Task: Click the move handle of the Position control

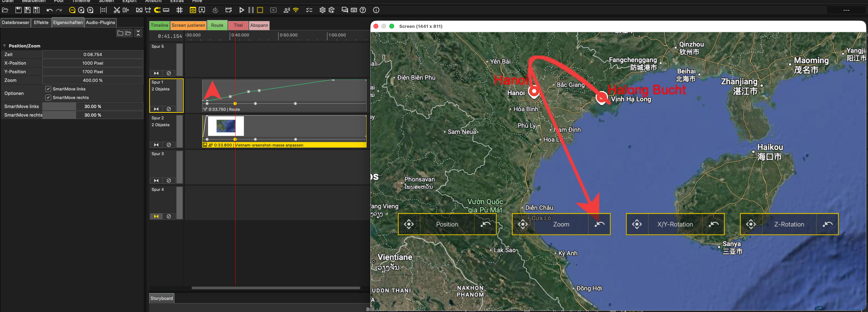Action: point(409,224)
